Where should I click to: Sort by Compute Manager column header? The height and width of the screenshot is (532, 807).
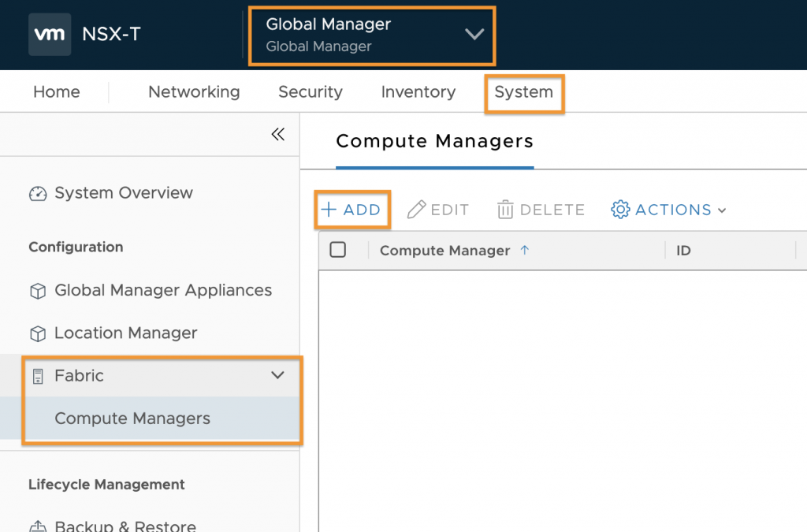point(444,251)
